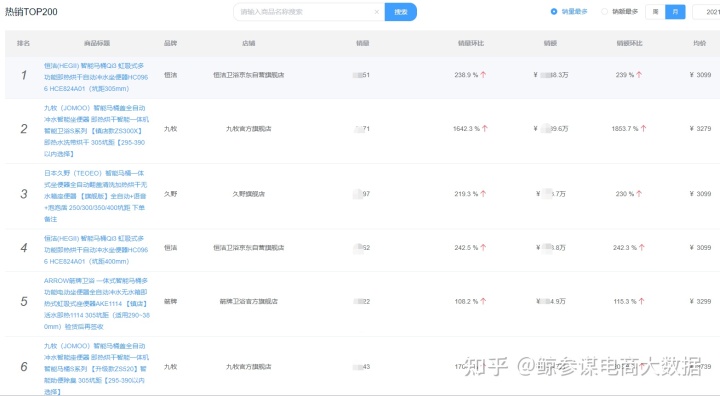Select the rank number 4 cell
The image size is (720, 396).
click(24, 248)
